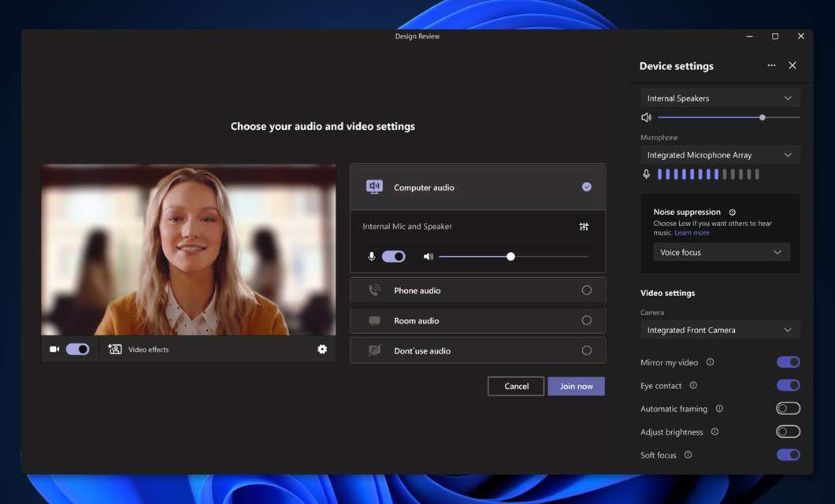Open audio mixer settings icon
The image size is (835, 504).
(x=584, y=227)
